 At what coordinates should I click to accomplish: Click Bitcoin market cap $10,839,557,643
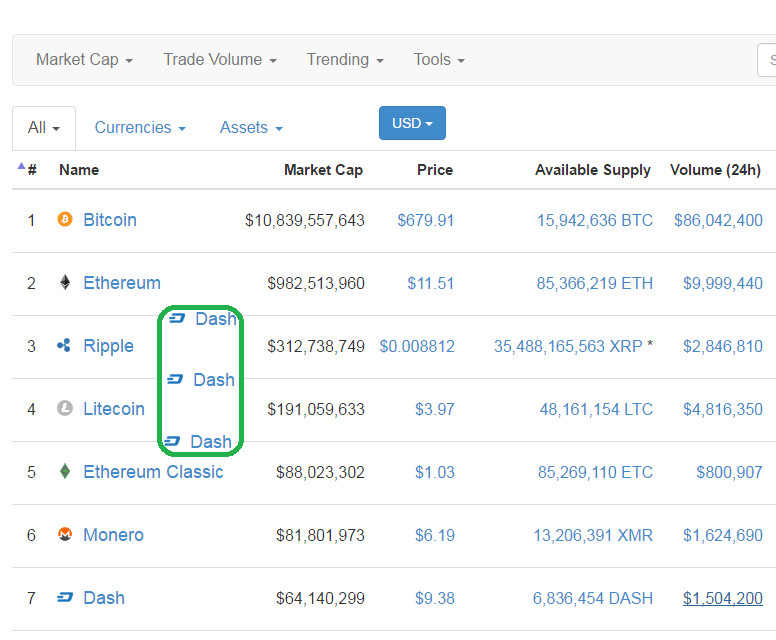tap(305, 220)
